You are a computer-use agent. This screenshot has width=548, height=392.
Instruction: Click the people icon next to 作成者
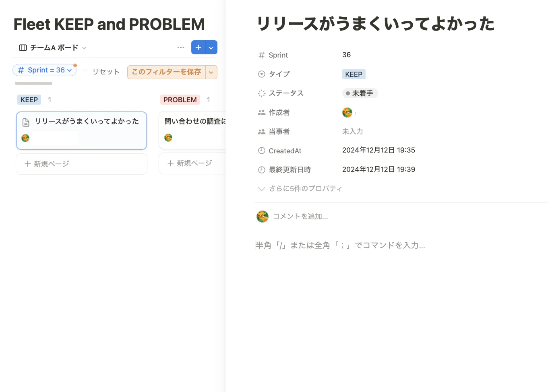(x=261, y=112)
